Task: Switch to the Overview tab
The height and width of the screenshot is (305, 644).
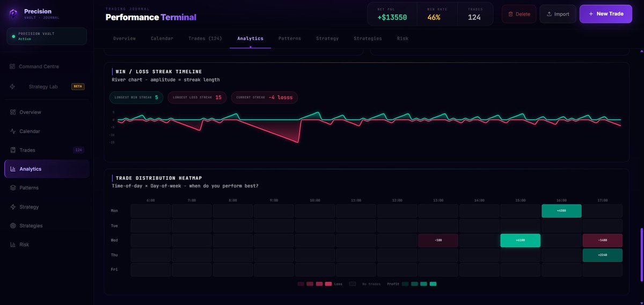Action: (125, 39)
